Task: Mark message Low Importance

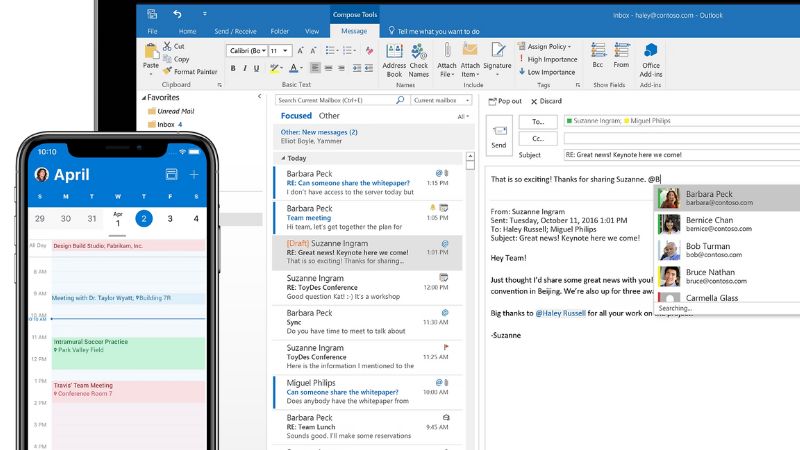Action: tap(547, 72)
